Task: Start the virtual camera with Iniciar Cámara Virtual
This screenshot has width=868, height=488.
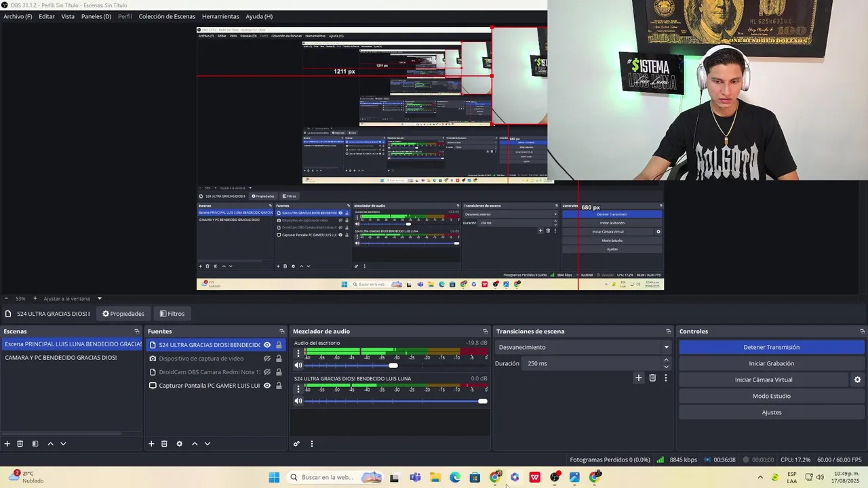Action: coord(764,380)
